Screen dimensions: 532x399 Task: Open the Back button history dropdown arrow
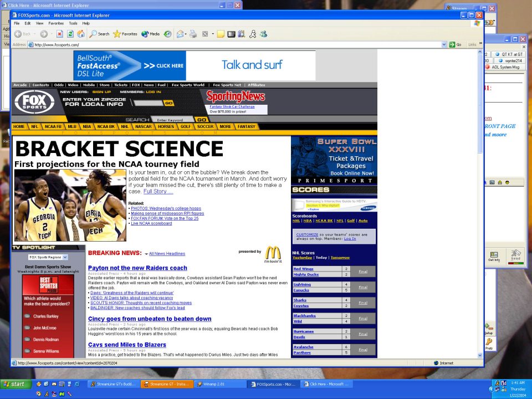click(x=35, y=34)
